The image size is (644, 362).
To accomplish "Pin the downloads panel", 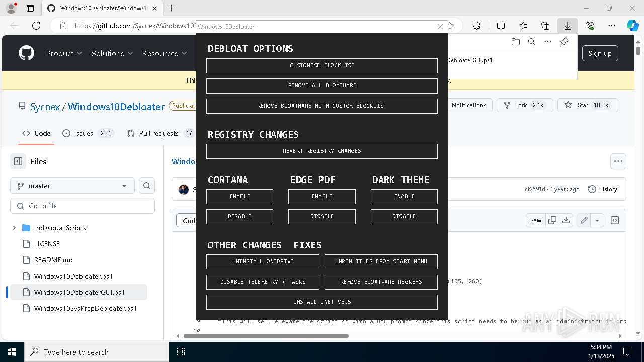I will pyautogui.click(x=564, y=42).
